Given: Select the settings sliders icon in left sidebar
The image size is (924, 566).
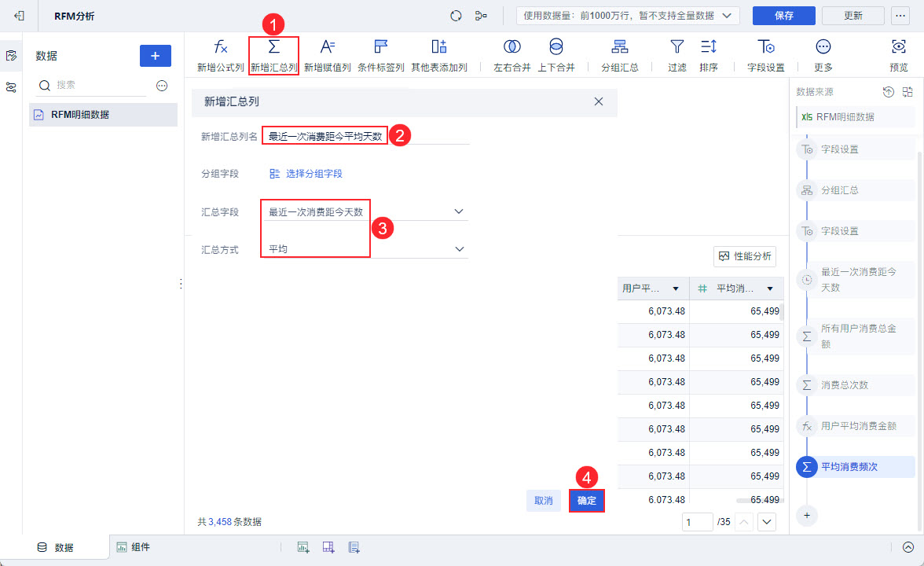Looking at the screenshot, I should pos(11,87).
